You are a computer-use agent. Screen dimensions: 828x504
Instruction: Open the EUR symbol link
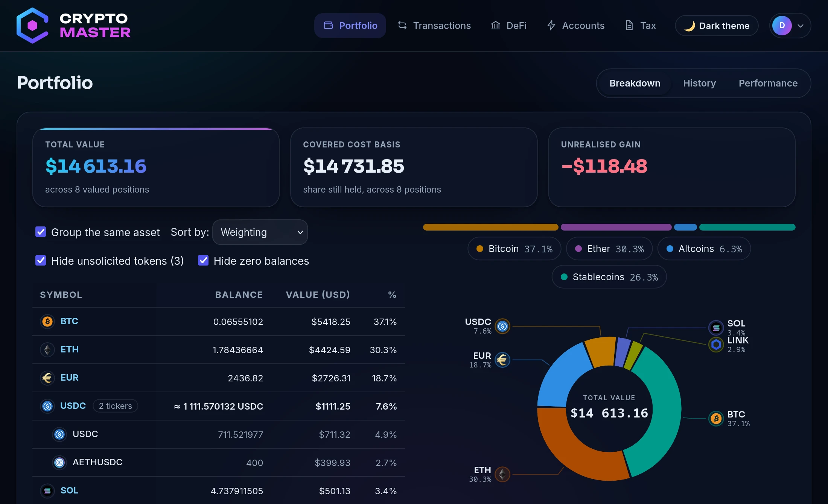pyautogui.click(x=70, y=378)
